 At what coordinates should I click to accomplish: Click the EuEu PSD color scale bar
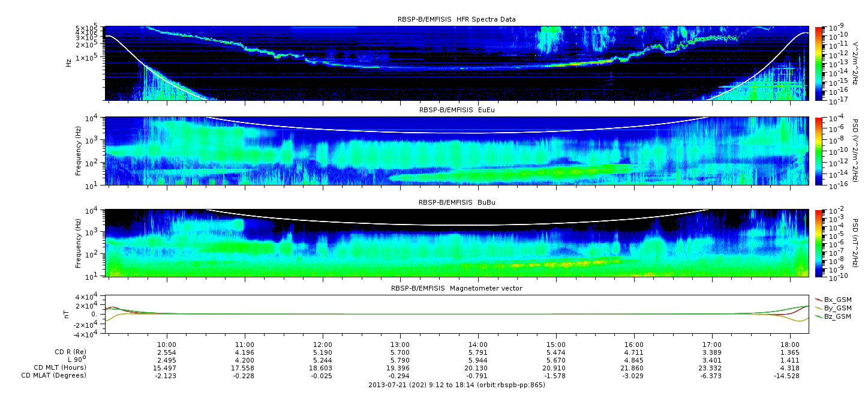[x=819, y=151]
